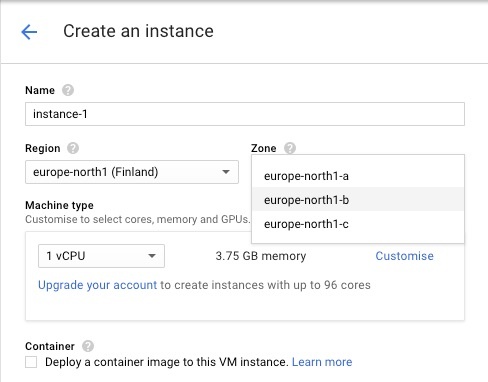Viewport: 488px width, 382px height.
Task: Click the instance-1 name field
Action: 245,114
